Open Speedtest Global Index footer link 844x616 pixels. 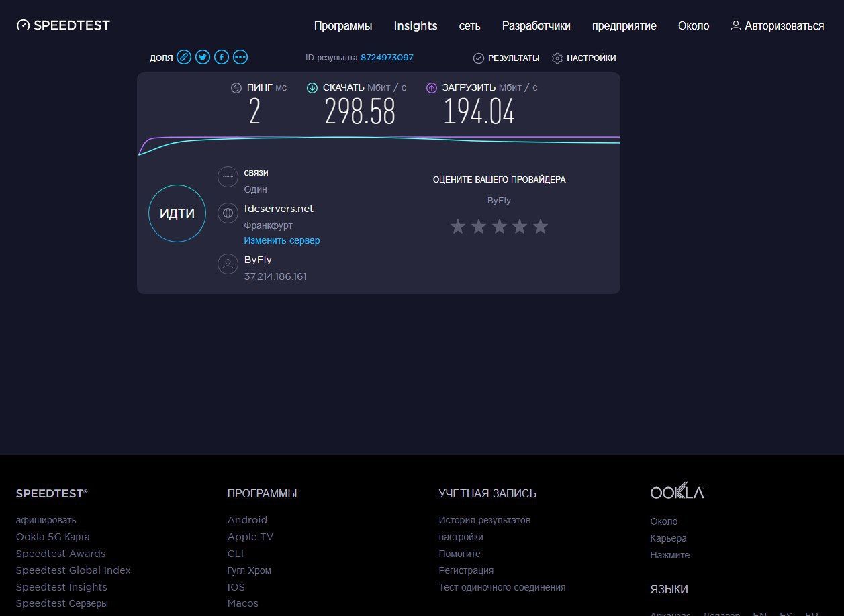pos(74,570)
